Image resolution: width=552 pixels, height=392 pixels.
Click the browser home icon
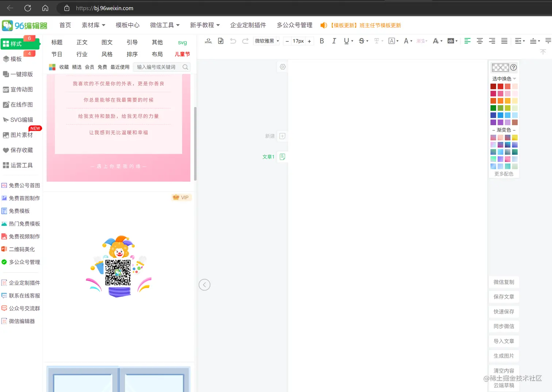[x=45, y=8]
